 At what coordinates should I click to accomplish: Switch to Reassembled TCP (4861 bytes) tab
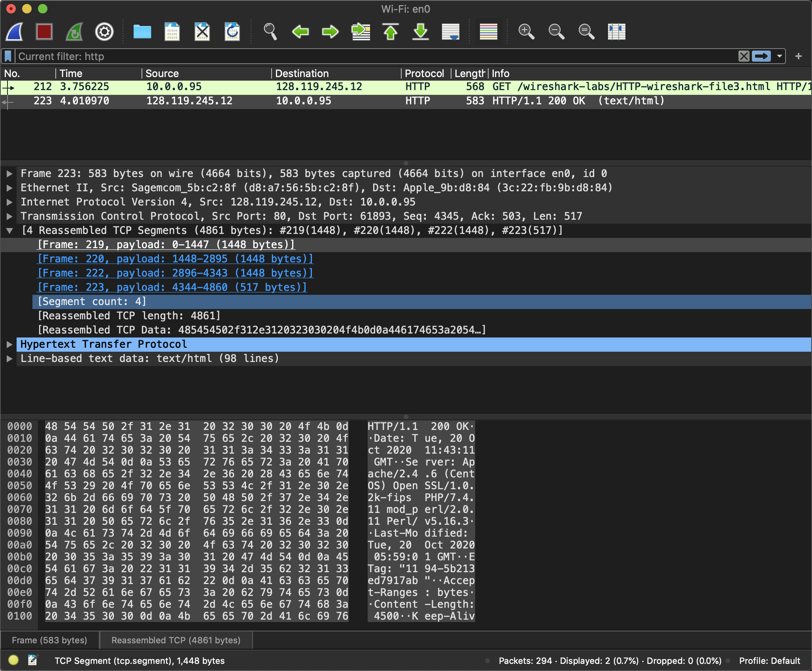176,640
